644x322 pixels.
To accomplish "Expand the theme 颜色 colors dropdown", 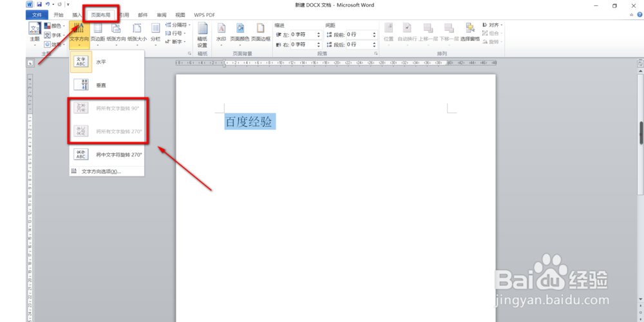I will [x=55, y=26].
